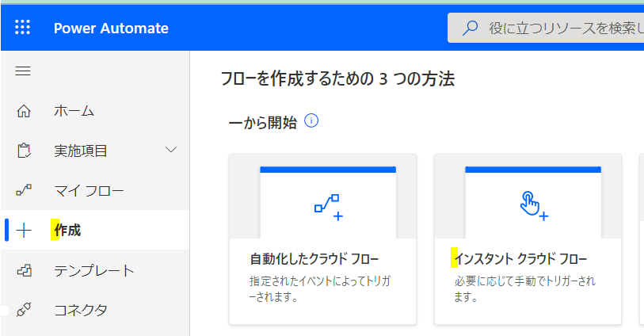Screen dimensions: 644x336
Task: Go to テンプレート in the sidebar
Action: tap(93, 270)
